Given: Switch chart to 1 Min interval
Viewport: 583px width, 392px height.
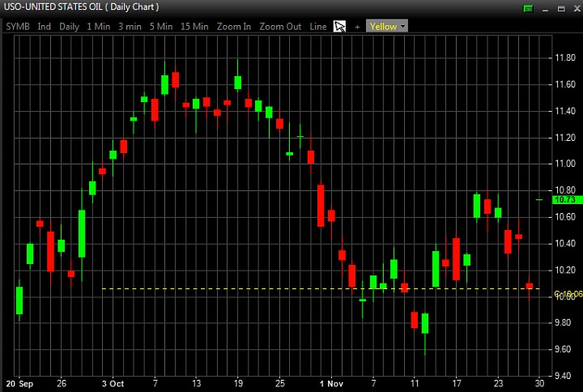Looking at the screenshot, I should (99, 27).
